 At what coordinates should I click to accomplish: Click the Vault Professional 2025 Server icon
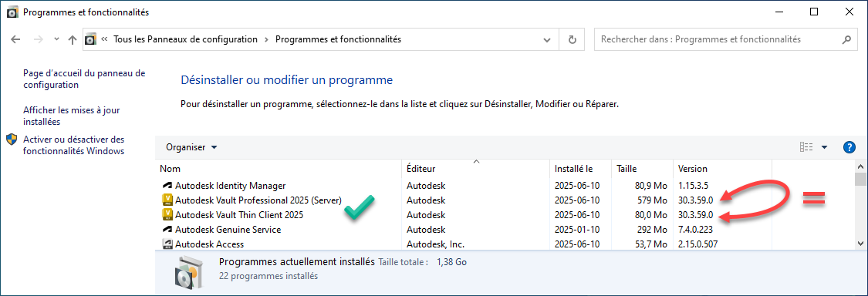[167, 200]
